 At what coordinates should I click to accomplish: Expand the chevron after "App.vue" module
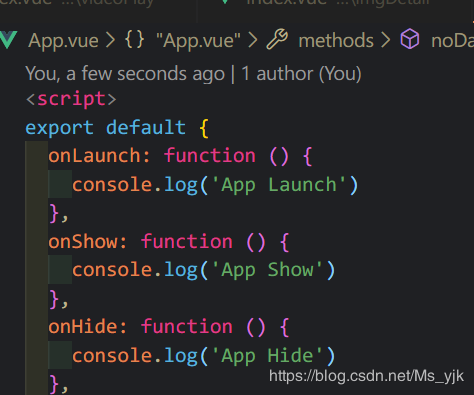coord(252,41)
